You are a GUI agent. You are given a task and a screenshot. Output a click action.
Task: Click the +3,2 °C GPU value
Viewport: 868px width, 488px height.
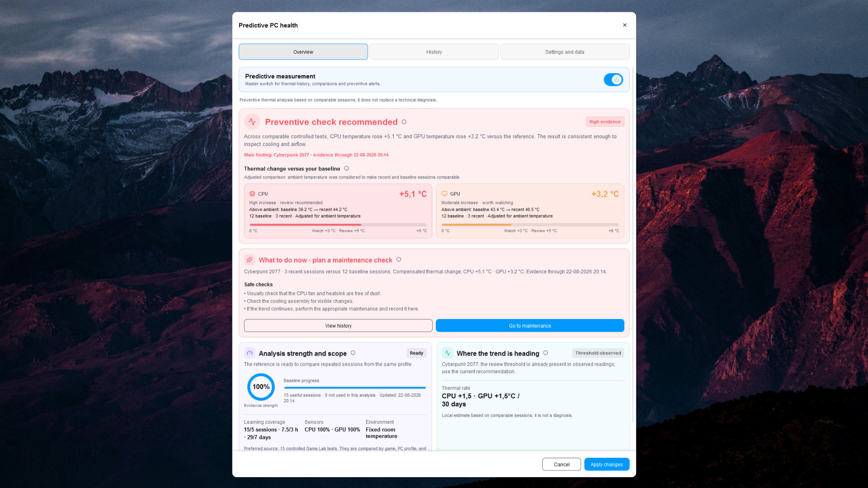tap(605, 194)
